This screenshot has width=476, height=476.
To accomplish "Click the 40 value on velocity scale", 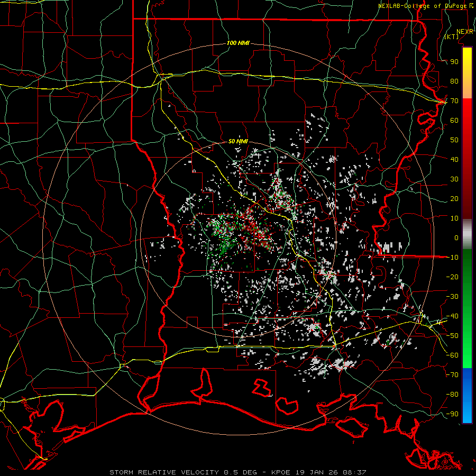I will tap(454, 160).
